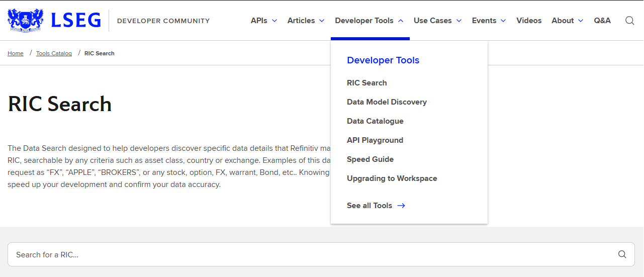
Task: Select RIC Search from the menu
Action: coord(367,83)
